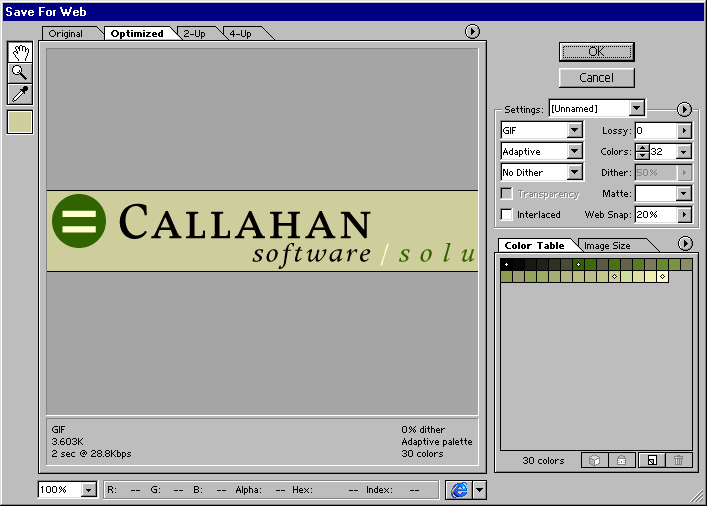Viewport: 707px width, 506px height.
Task: Enable the Interlaced checkbox
Action: point(507,215)
